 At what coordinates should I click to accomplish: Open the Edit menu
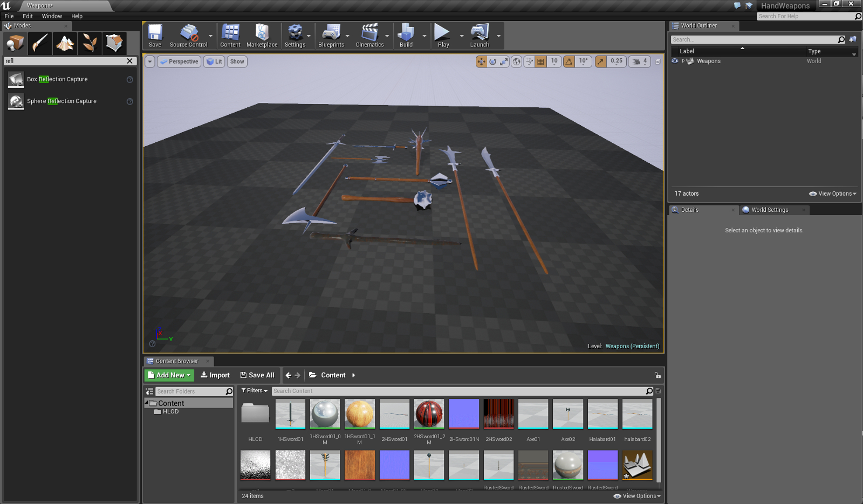coord(28,16)
